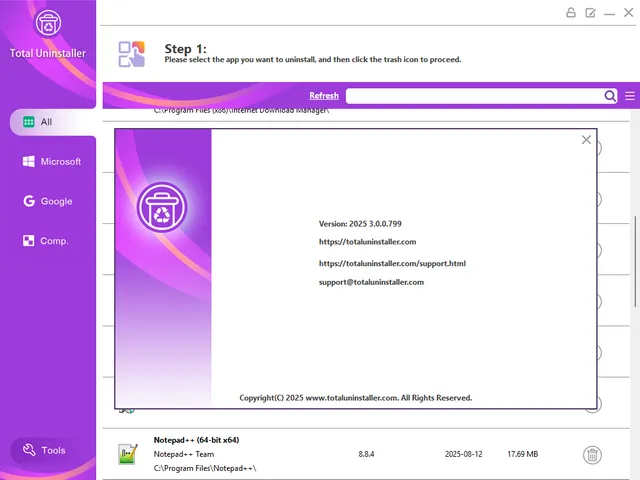
Task: Open the Tools menu button
Action: coord(44,450)
